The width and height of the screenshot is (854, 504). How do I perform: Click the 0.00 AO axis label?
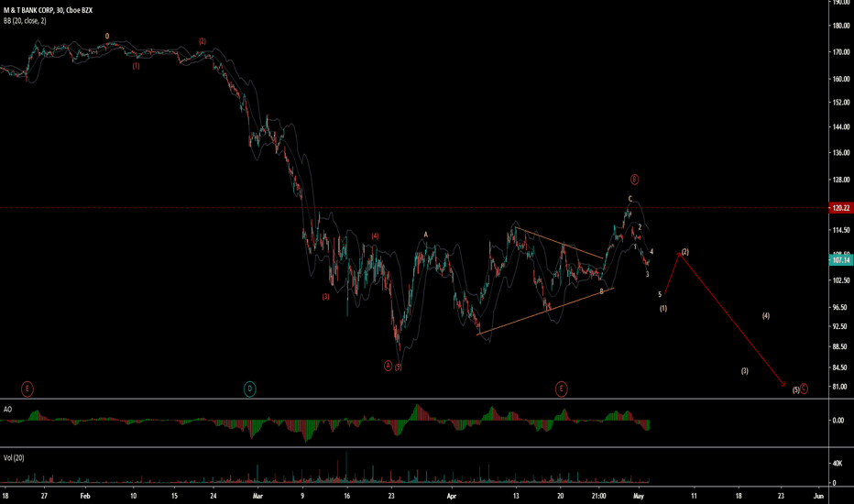point(838,421)
